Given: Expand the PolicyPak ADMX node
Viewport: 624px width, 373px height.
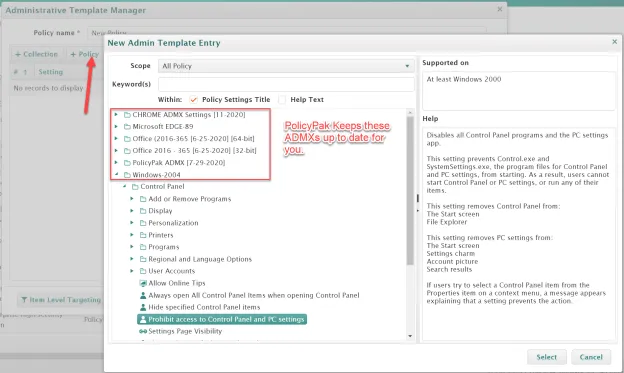Looking at the screenshot, I should tap(116, 162).
